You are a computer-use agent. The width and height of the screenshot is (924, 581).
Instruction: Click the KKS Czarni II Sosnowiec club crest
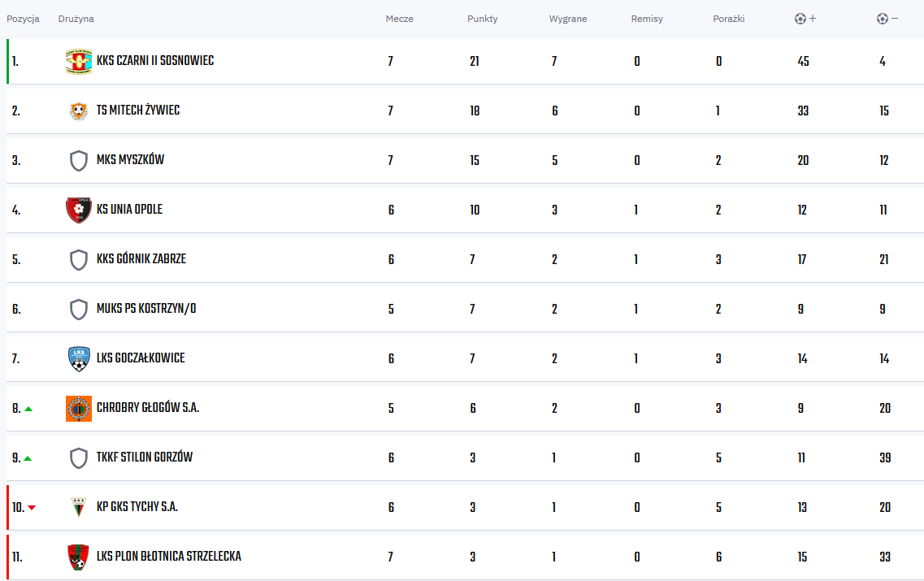pyautogui.click(x=78, y=61)
